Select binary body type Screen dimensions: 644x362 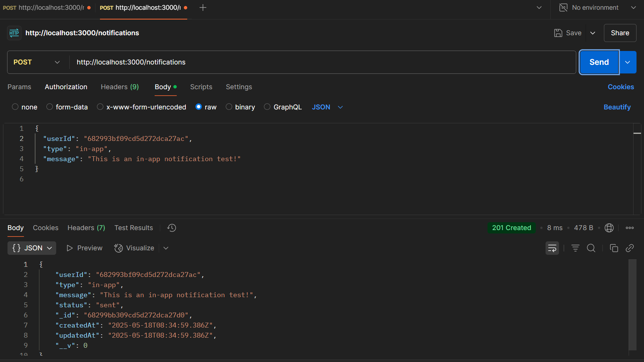[x=229, y=107]
